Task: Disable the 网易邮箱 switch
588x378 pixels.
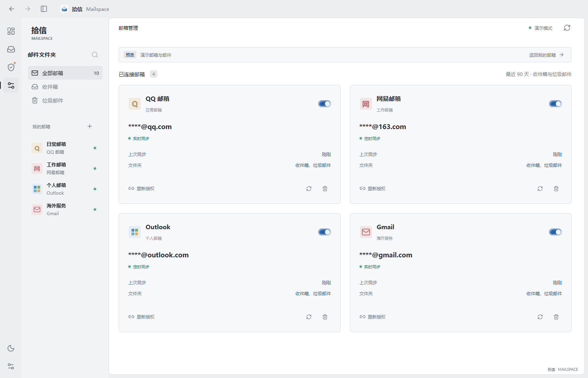Action: [x=555, y=104]
